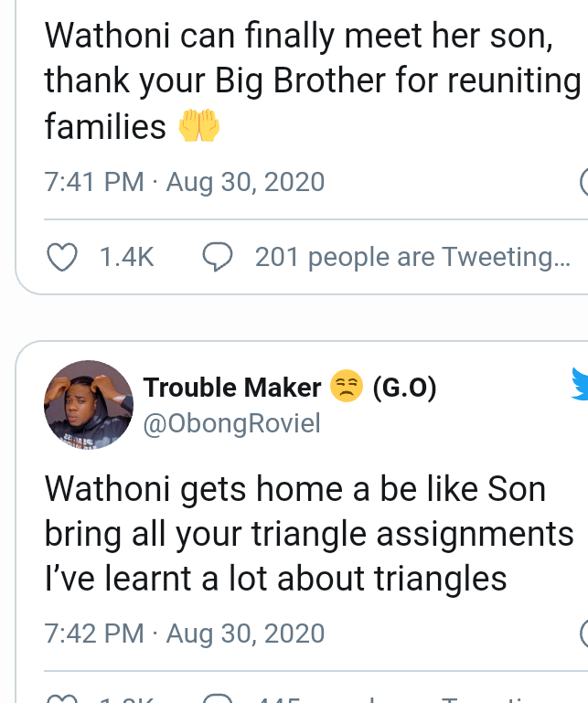This screenshot has width=588, height=703.
Task: Open the 7:41 PM · Aug 30, 2020 timestamp
Action: pyautogui.click(x=185, y=182)
